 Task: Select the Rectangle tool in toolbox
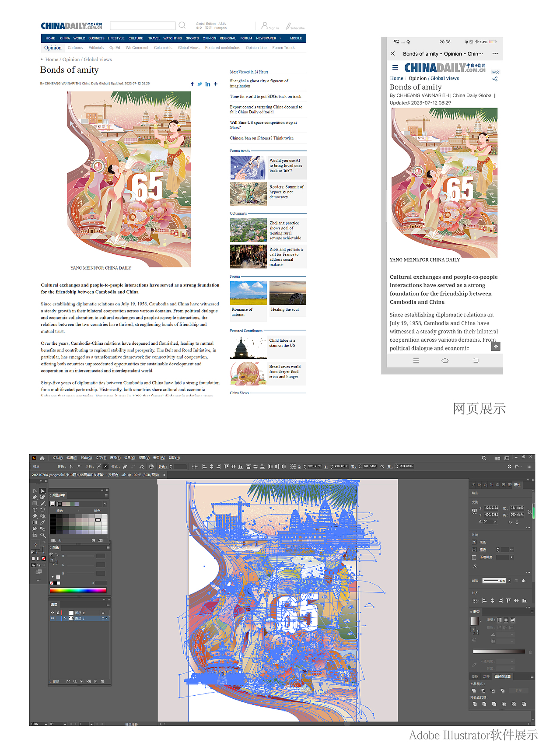coord(35,503)
